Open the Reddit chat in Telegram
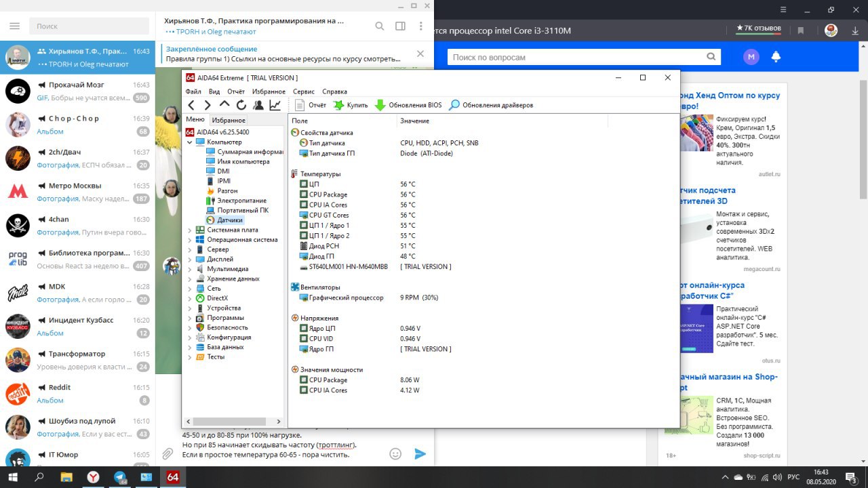The width and height of the screenshot is (868, 488). [77, 394]
